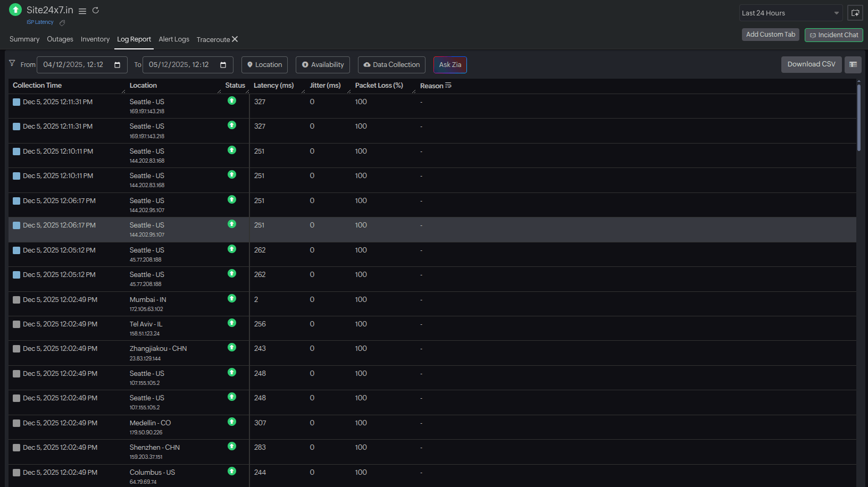Switch to the Alert Logs tab

click(x=174, y=39)
